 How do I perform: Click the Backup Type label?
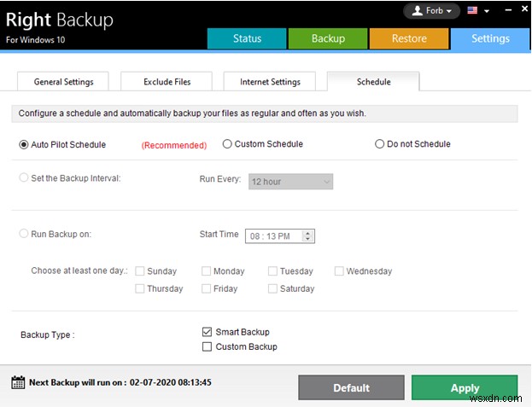click(48, 334)
